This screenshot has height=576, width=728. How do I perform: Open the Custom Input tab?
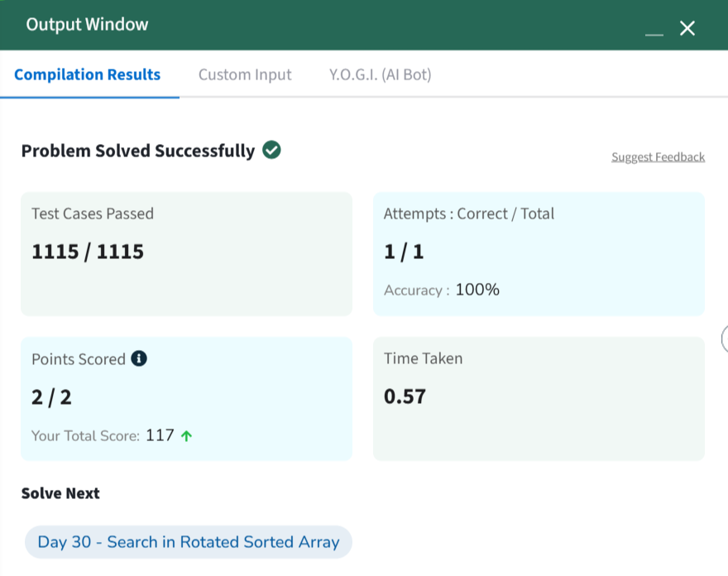[x=245, y=74]
